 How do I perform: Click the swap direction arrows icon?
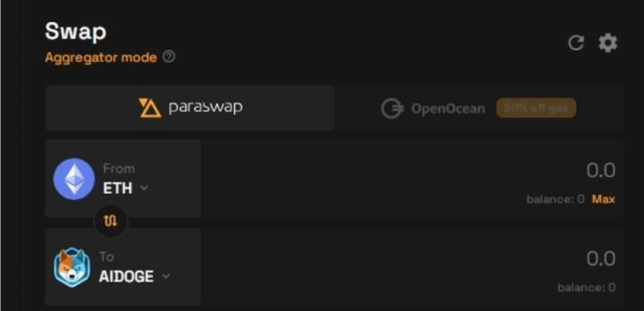(x=110, y=222)
